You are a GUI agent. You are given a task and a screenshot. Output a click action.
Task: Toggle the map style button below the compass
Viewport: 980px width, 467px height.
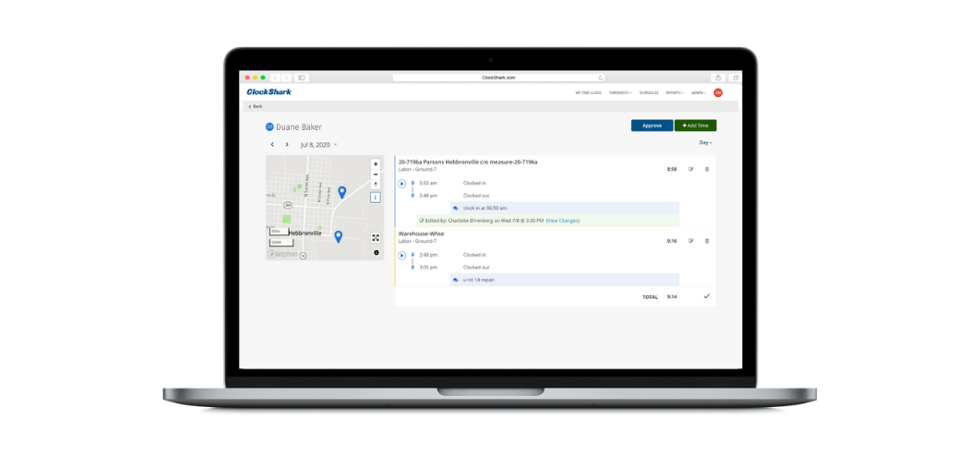[375, 197]
